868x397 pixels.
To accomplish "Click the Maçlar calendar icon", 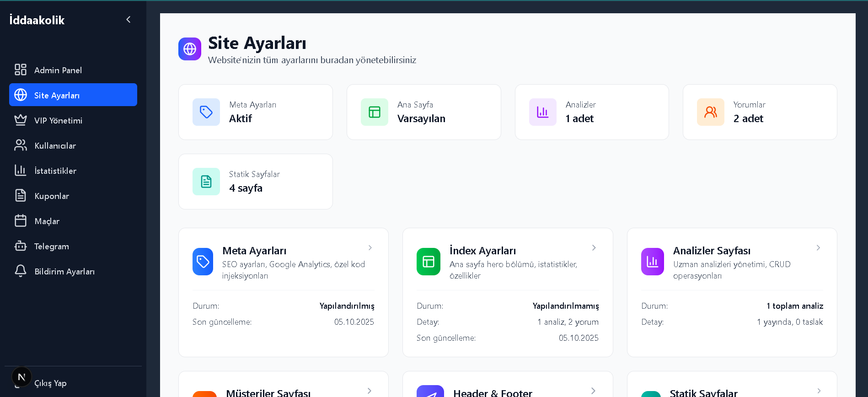I will click(x=21, y=220).
